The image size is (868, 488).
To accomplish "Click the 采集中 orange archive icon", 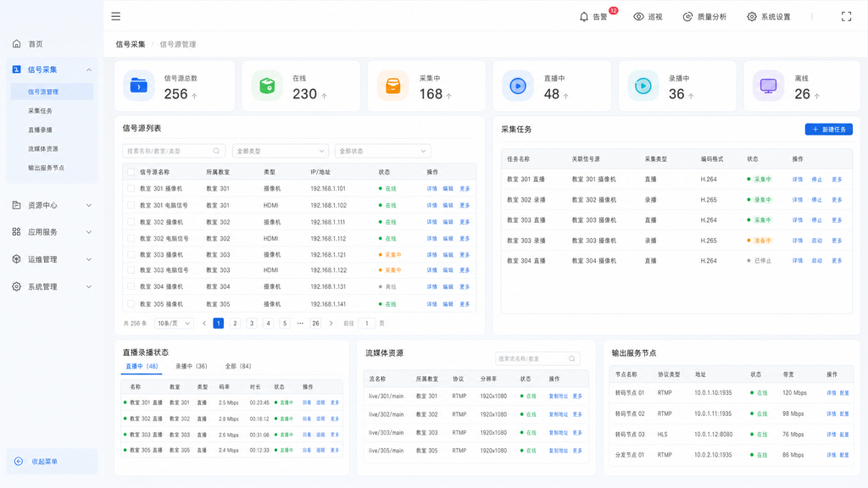I will 392,86.
